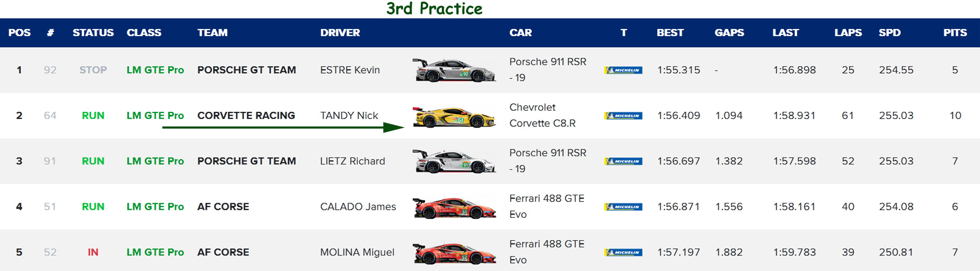
Task: Select the LM GTE Pro class in MOLINA's row
Action: 155,252
